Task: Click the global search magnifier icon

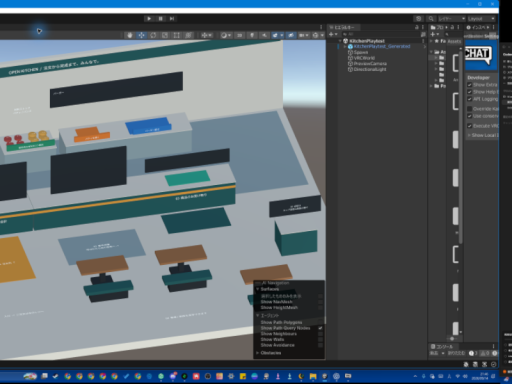Action: 431,19
